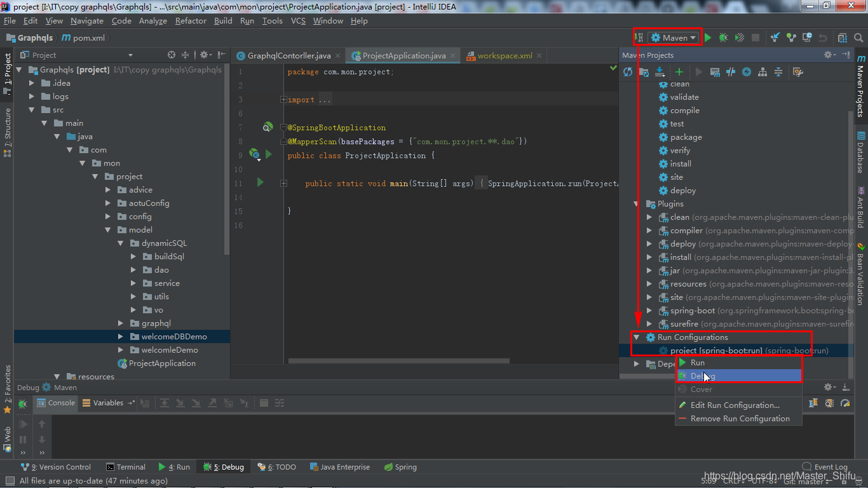This screenshot has height=488, width=868.
Task: Open VCS show history icon
Action: [807, 37]
